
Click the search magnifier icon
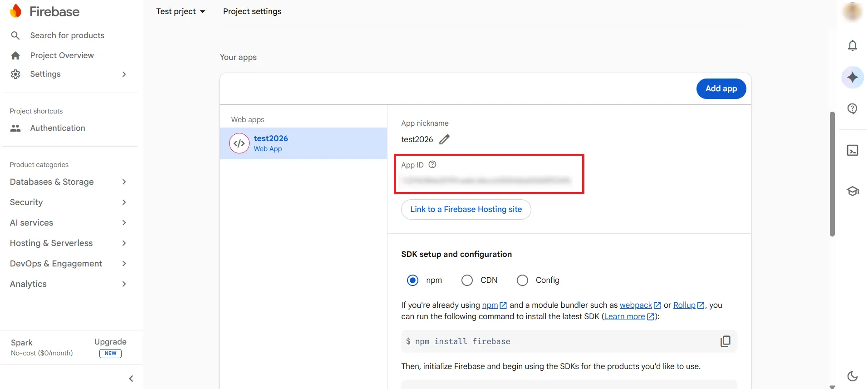(x=15, y=35)
